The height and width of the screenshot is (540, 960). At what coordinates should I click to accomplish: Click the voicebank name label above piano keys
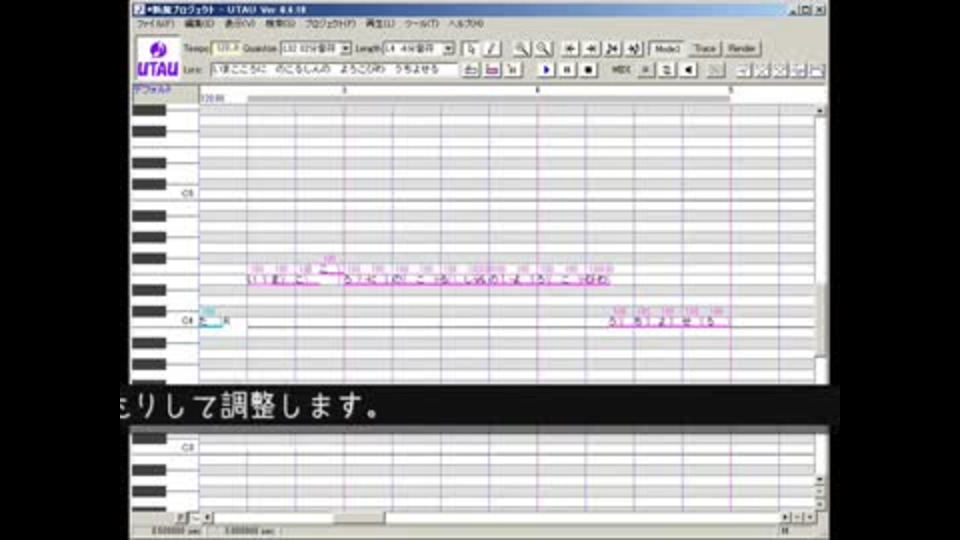tap(153, 90)
